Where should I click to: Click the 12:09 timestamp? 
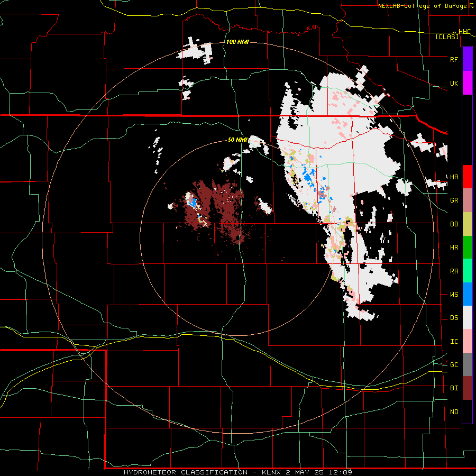tap(342, 472)
